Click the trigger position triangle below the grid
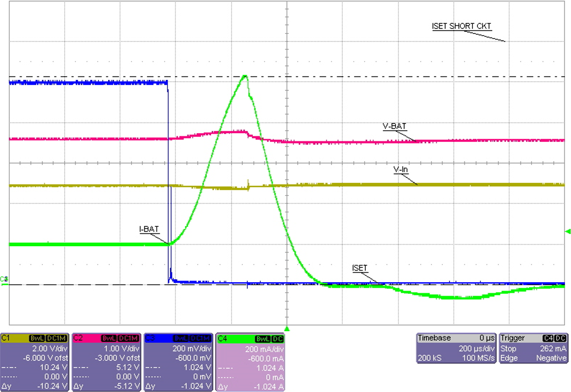Screen dimensions: 571x392 (x=286, y=328)
